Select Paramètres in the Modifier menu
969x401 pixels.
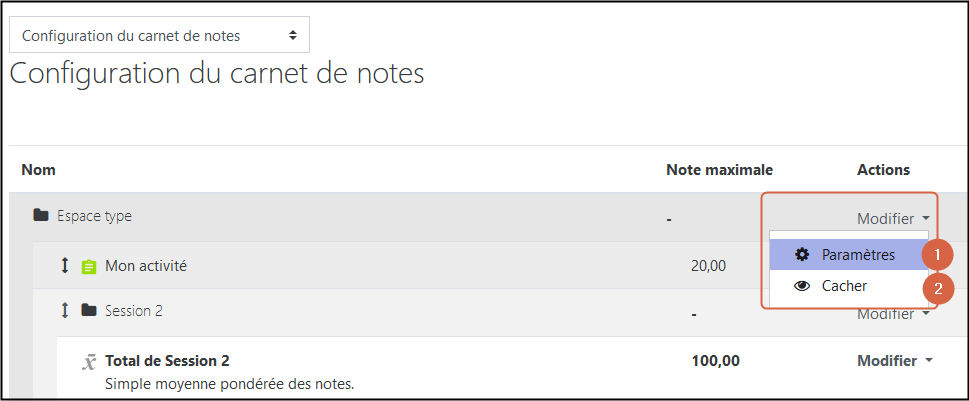(857, 255)
